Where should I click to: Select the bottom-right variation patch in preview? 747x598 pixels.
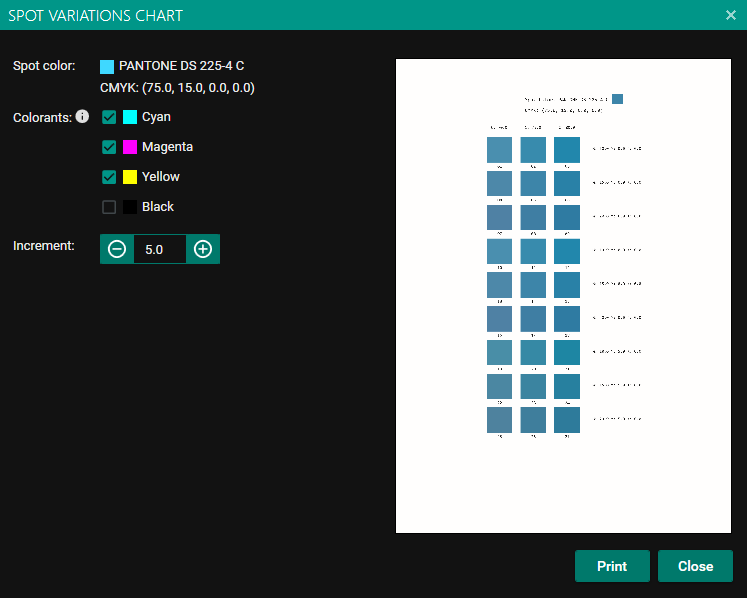(x=567, y=420)
